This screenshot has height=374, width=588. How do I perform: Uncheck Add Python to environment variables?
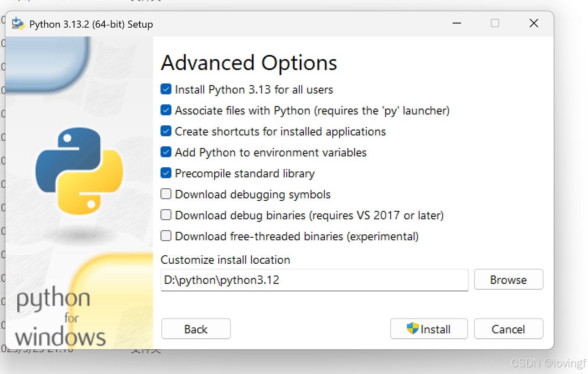pyautogui.click(x=166, y=152)
